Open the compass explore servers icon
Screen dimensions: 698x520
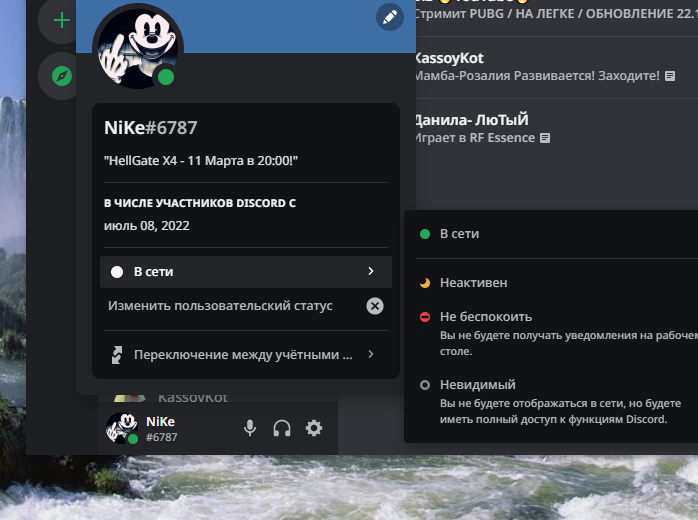pos(61,76)
